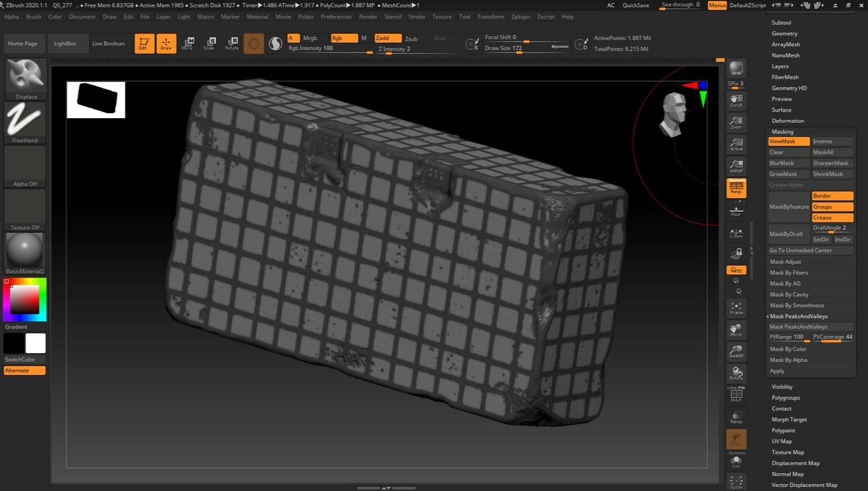Activate Edit mode button
868x491 pixels.
click(144, 44)
